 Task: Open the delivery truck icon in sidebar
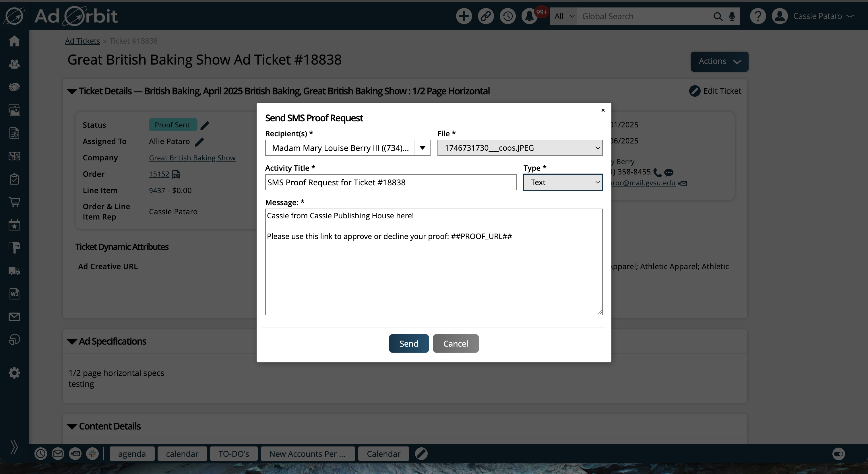point(14,271)
